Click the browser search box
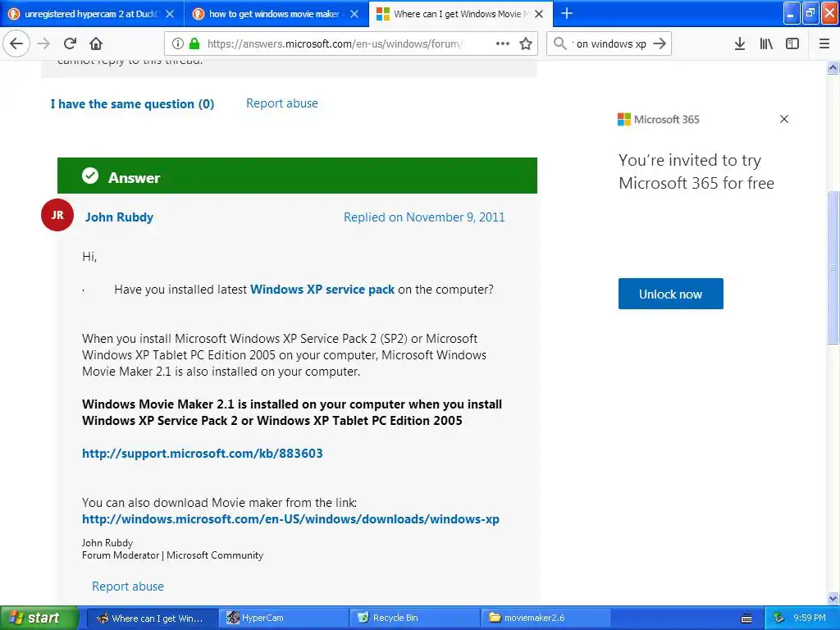840x630 pixels. point(611,44)
